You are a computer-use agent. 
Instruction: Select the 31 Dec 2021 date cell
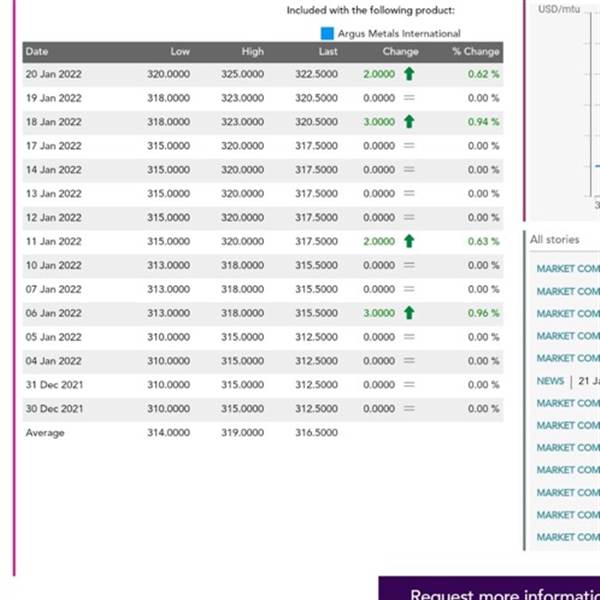coord(54,385)
